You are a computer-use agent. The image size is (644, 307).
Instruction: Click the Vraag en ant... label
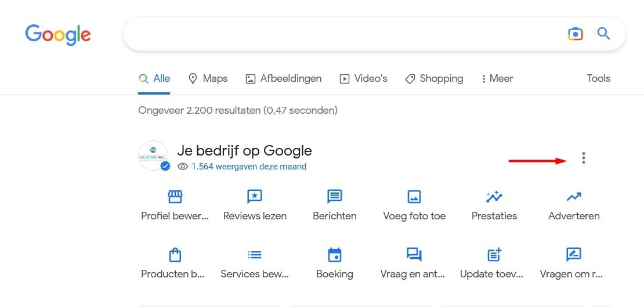click(413, 274)
